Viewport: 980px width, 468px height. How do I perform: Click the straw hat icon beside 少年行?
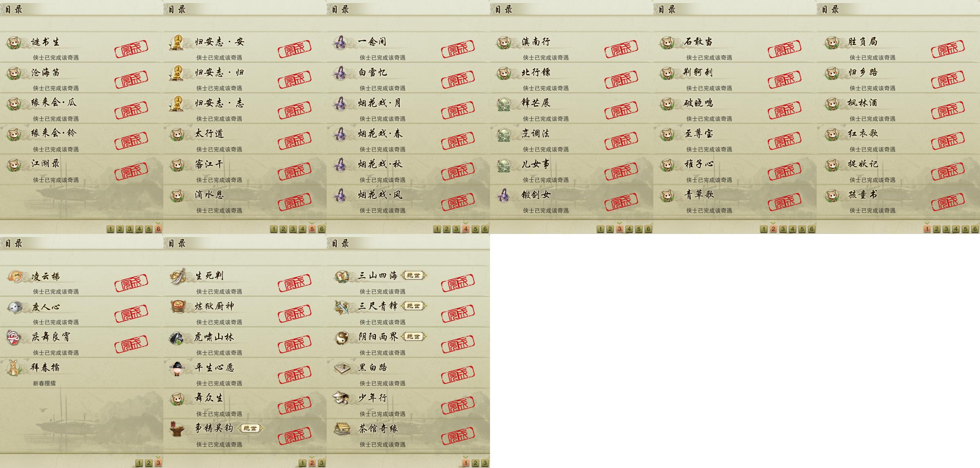pyautogui.click(x=340, y=398)
